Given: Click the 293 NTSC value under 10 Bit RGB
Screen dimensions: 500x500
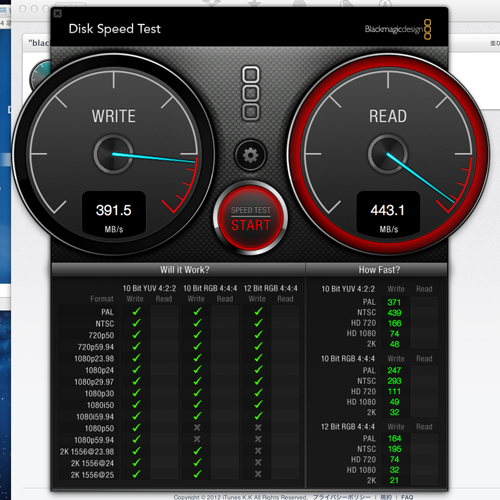Looking at the screenshot, I should click(x=394, y=381).
